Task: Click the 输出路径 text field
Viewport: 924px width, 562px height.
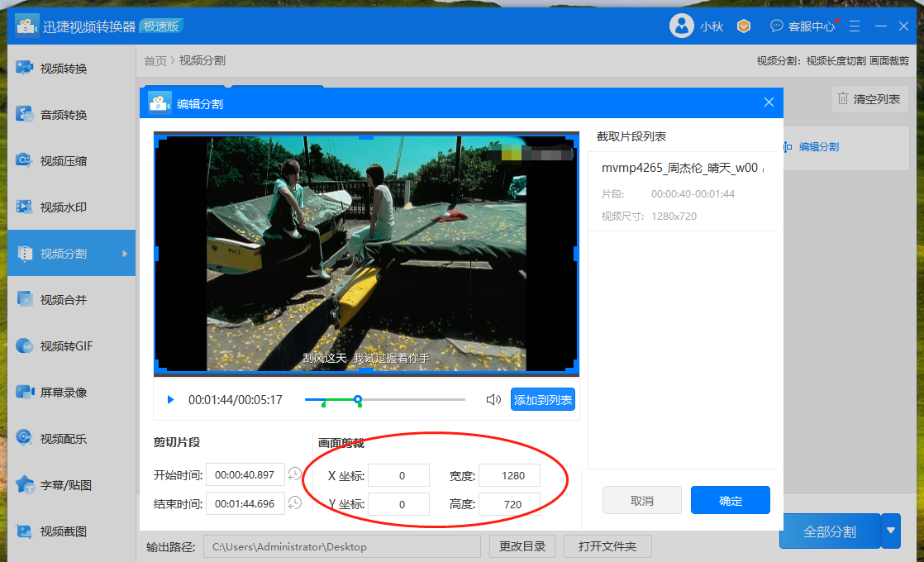Action: [342, 546]
